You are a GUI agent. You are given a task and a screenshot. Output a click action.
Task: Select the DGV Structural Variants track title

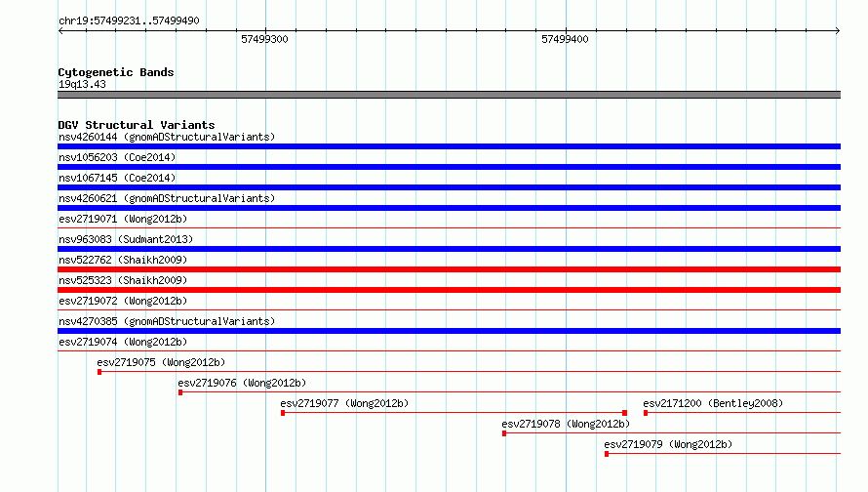coord(137,125)
